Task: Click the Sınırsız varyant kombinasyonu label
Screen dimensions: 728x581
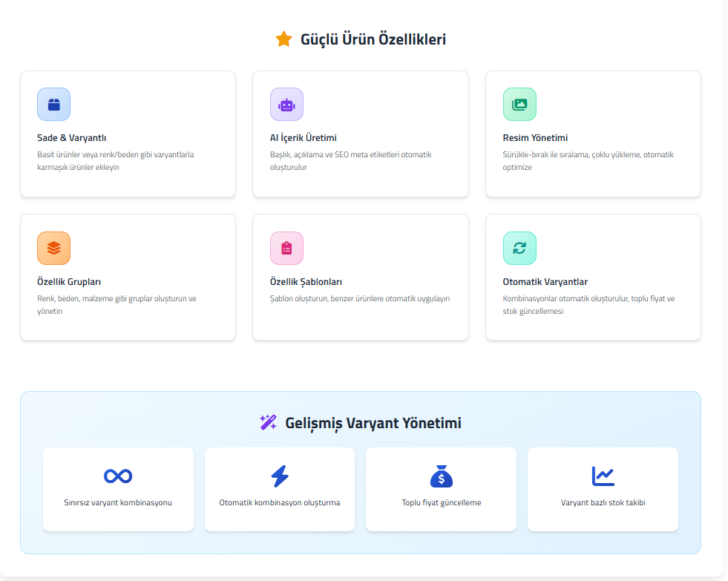Action: (118, 502)
